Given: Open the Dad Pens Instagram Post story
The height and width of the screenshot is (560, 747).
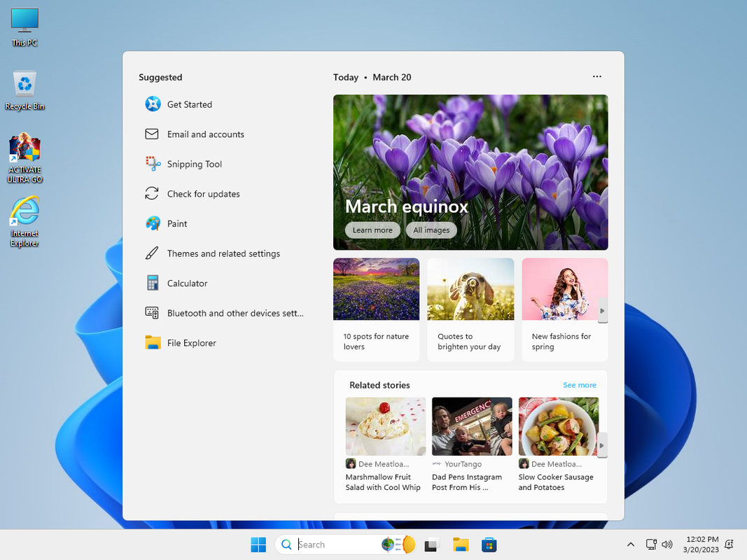Looking at the screenshot, I should tap(472, 444).
